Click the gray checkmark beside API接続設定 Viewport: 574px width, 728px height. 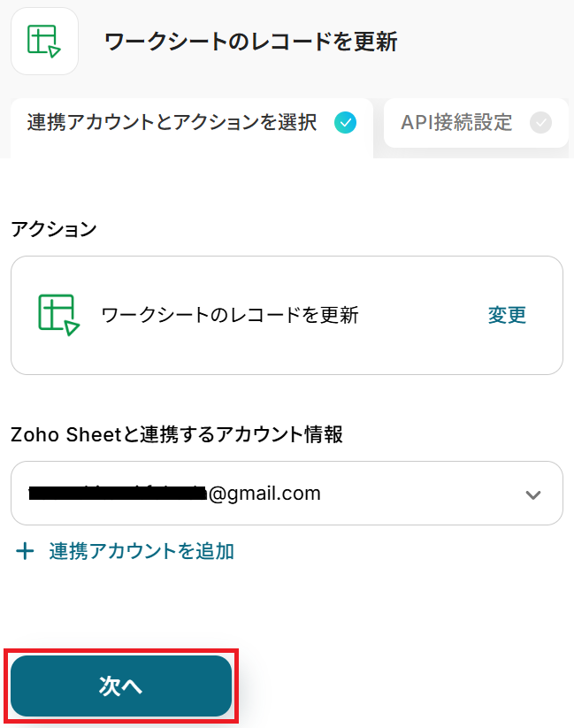pos(540,123)
